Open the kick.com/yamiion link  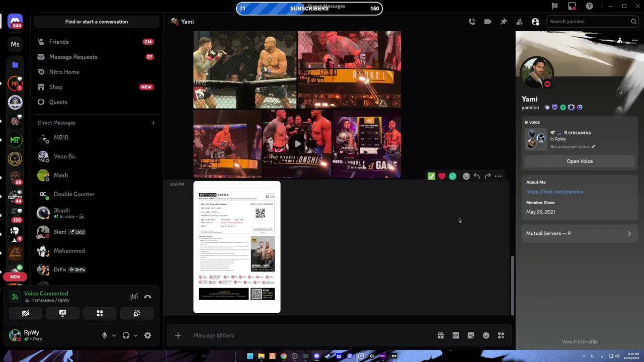[x=554, y=192]
